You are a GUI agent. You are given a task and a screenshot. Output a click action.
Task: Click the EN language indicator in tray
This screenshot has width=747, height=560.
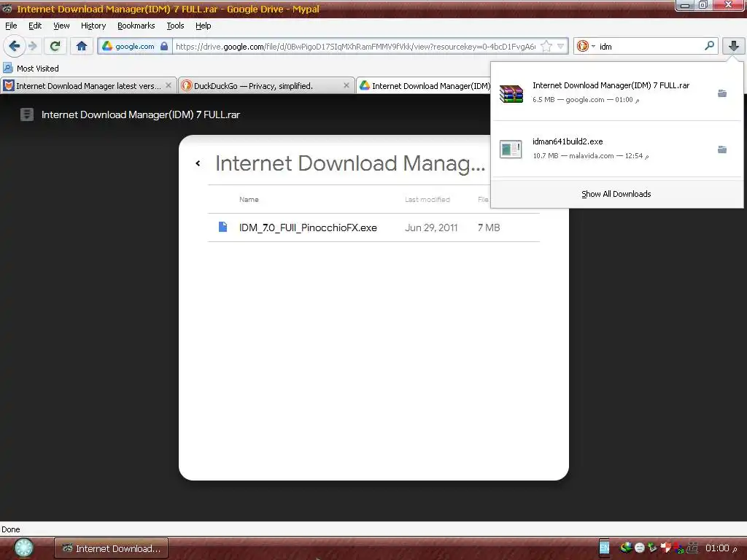click(x=604, y=548)
